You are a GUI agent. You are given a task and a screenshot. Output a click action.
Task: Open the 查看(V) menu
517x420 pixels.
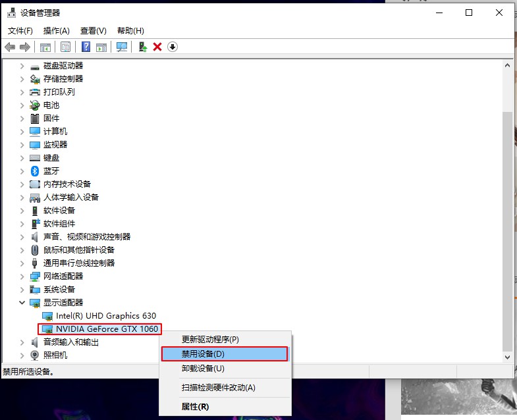click(93, 31)
